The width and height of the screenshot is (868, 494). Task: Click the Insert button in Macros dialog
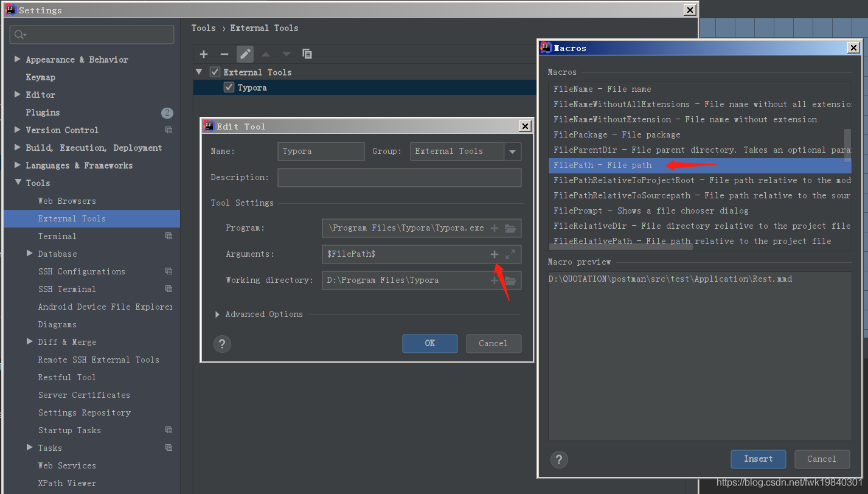pos(758,459)
